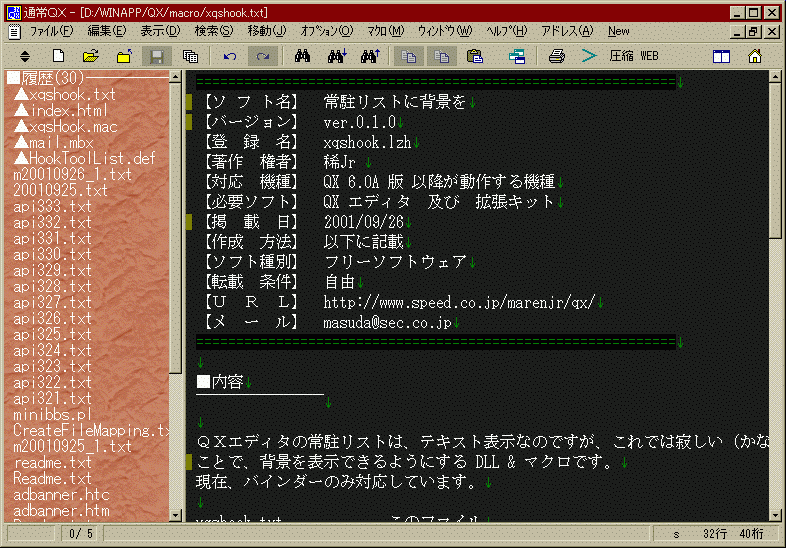Select index.html in history list
The image size is (786, 548).
pos(61,110)
